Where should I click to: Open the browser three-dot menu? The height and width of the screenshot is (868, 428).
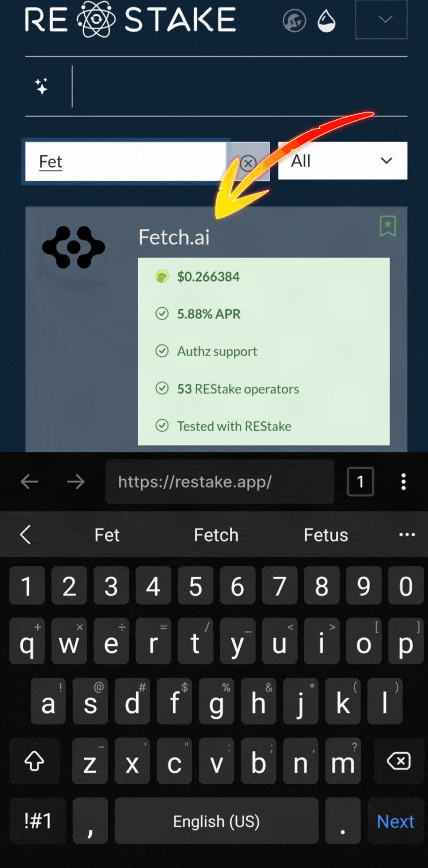(x=404, y=482)
